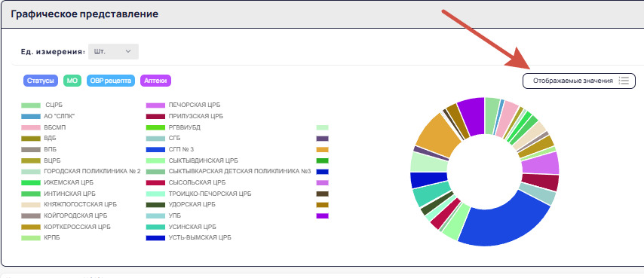Image resolution: width=644 pixels, height=278 pixels.
Task: Toggle СЫКТЫВДИНСКАЯ ЦРБ legend entry
Action: pyautogui.click(x=192, y=160)
